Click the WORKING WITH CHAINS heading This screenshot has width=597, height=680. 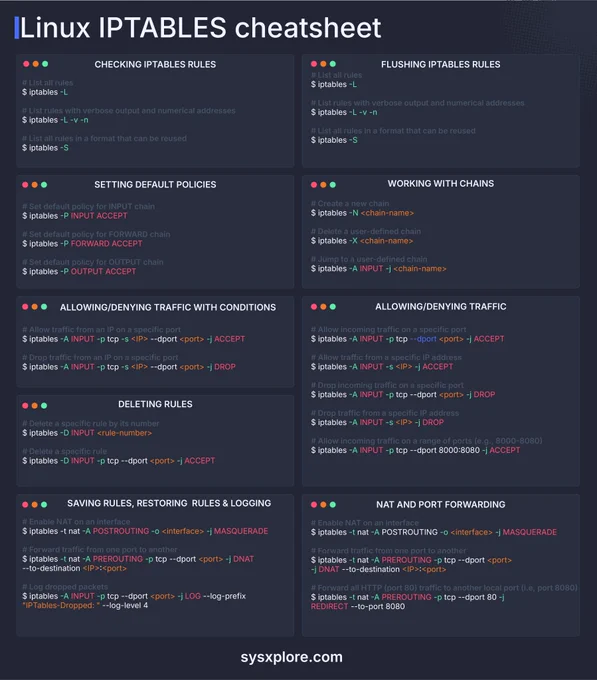(x=440, y=183)
